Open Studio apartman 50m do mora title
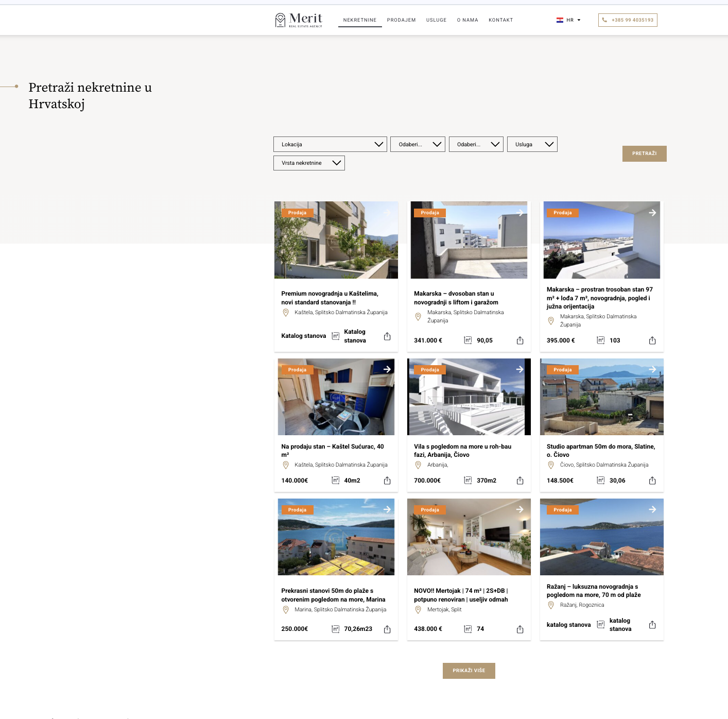This screenshot has height=719, width=728. click(601, 451)
